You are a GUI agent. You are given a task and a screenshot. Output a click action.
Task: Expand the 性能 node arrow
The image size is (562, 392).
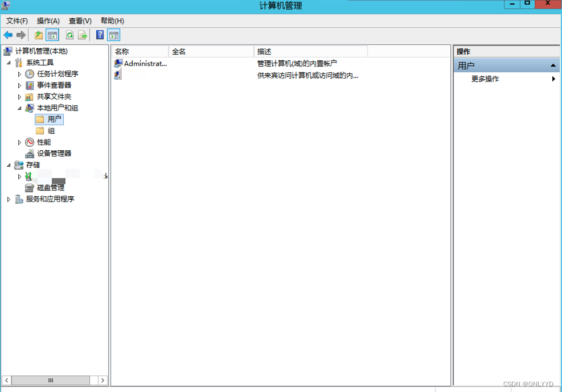pos(19,142)
